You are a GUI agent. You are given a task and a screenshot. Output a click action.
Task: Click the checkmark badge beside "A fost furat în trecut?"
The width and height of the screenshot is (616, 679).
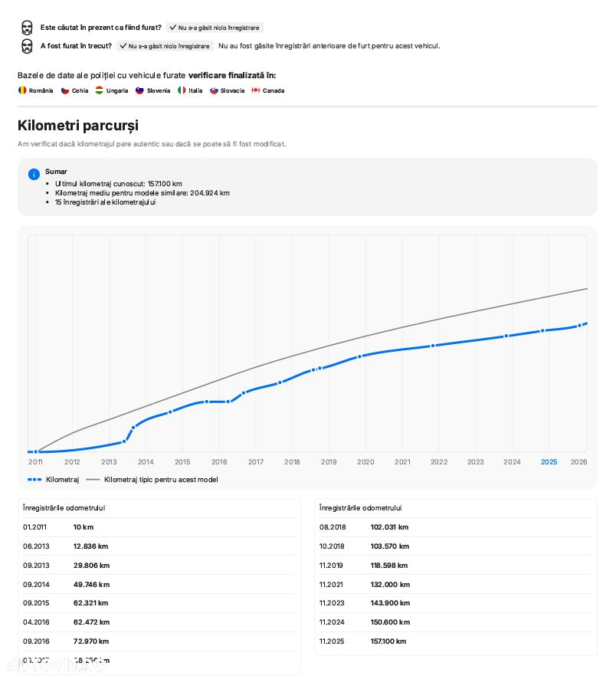pyautogui.click(x=165, y=46)
